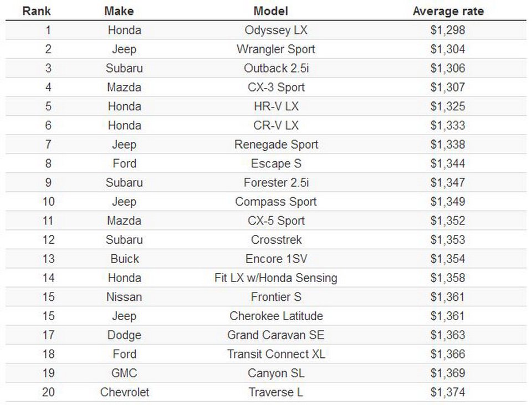Click the Average rate column header
532x405 pixels.
[448, 11]
